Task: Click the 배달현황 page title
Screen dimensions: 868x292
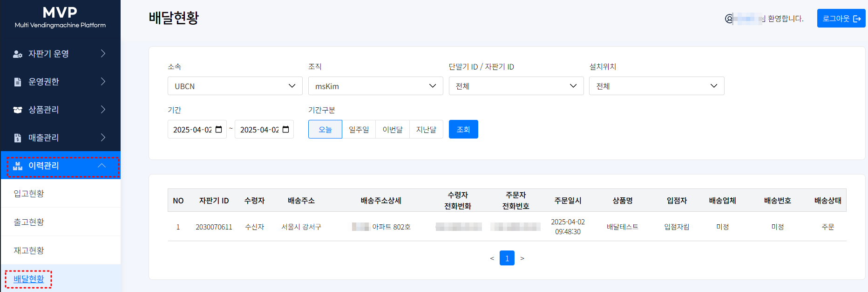Action: click(x=174, y=18)
